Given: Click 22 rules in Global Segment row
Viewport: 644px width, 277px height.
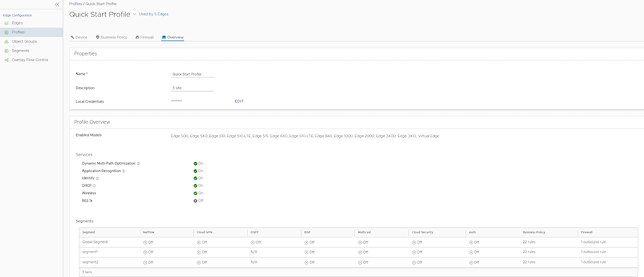Looking at the screenshot, I should [x=529, y=242].
